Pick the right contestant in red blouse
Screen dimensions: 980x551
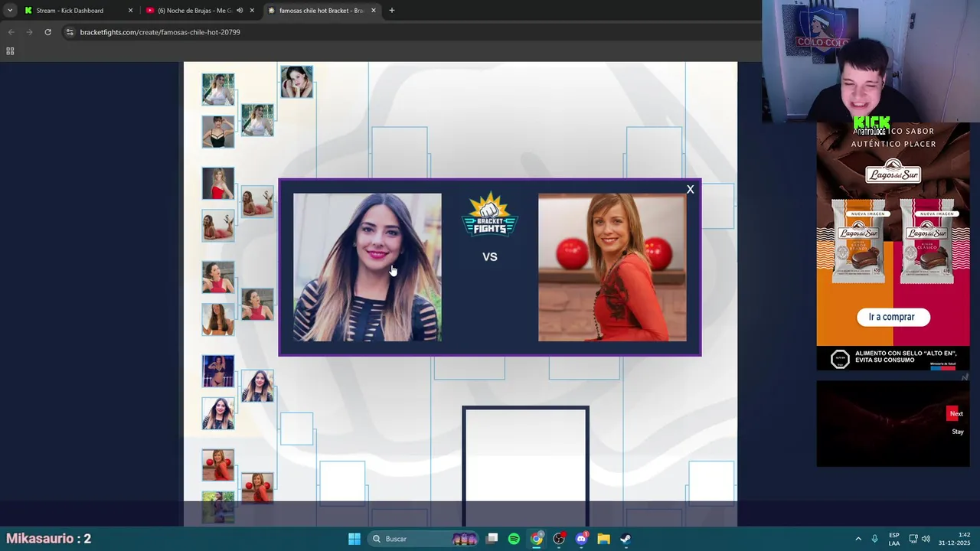pos(612,267)
